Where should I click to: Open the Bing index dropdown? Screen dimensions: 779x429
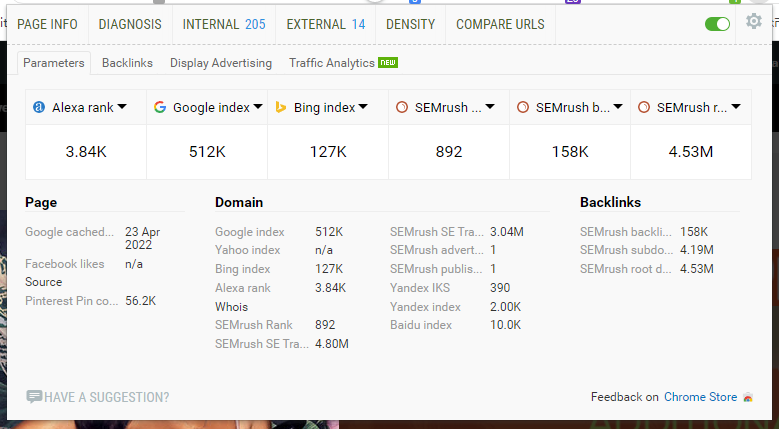coord(363,107)
